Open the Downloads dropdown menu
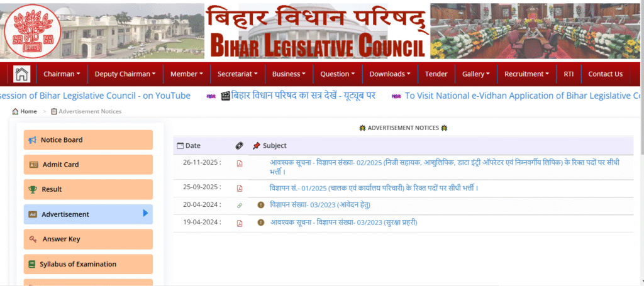This screenshot has height=286, width=644. (x=390, y=74)
